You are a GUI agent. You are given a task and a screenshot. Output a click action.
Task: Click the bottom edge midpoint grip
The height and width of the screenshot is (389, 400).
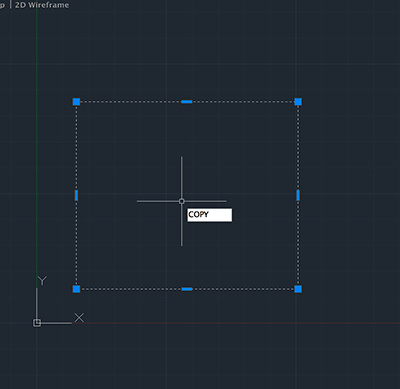click(x=187, y=289)
